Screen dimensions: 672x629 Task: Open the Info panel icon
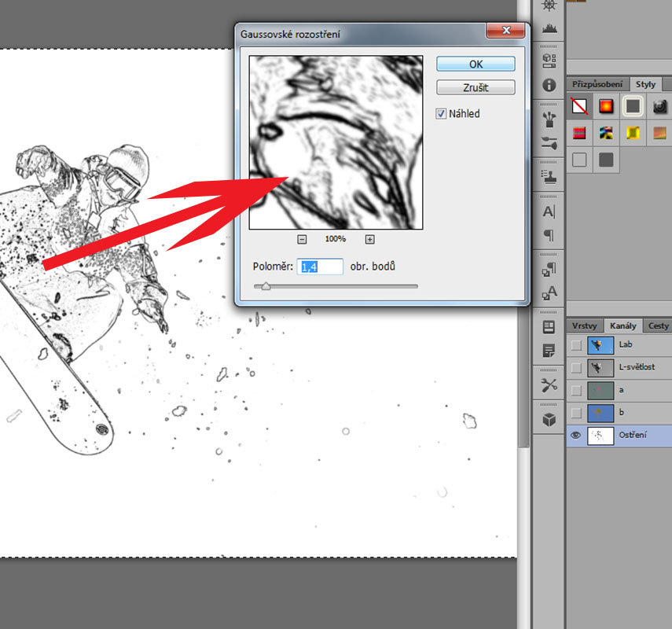(x=549, y=86)
